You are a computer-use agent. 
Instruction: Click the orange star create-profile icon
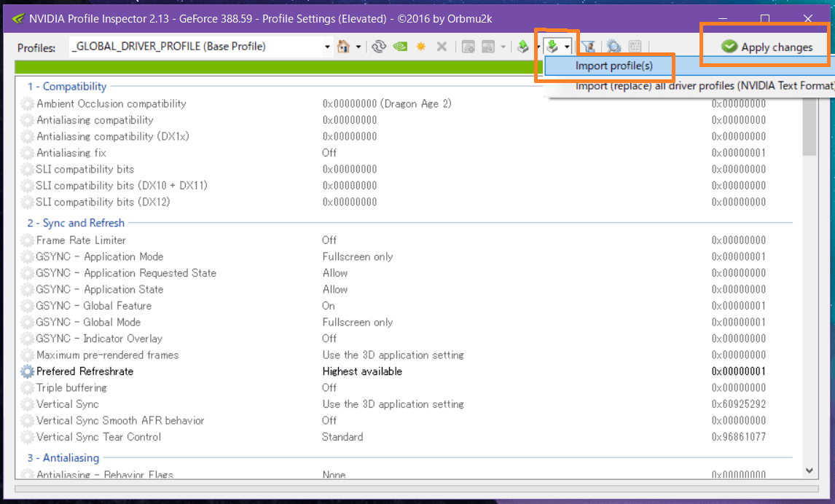[x=420, y=47]
